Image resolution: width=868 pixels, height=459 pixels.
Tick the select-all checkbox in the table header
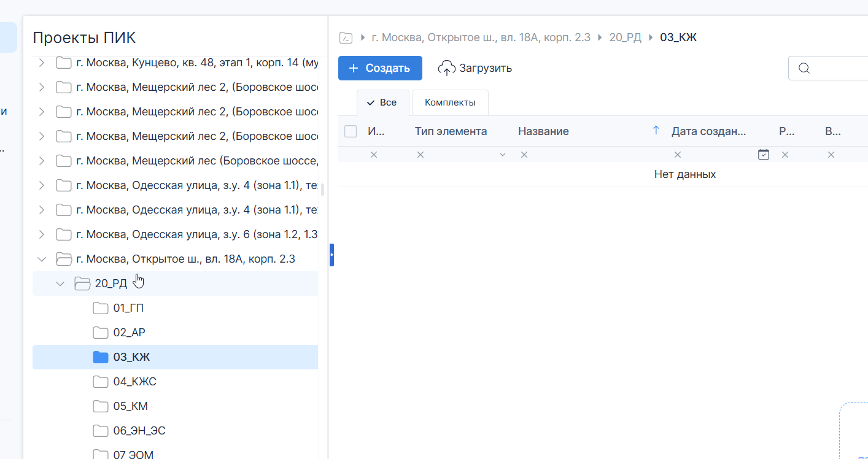(x=351, y=131)
